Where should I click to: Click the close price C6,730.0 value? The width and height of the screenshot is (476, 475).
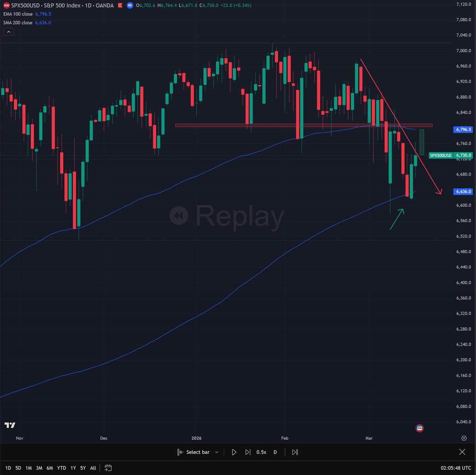pyautogui.click(x=209, y=6)
